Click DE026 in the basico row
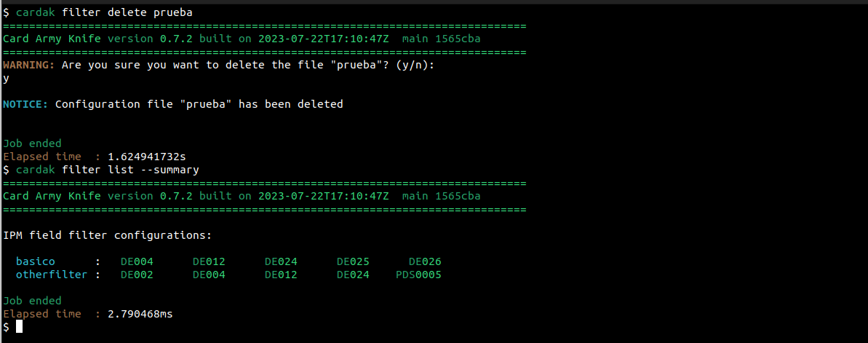868x343 pixels. coord(425,261)
